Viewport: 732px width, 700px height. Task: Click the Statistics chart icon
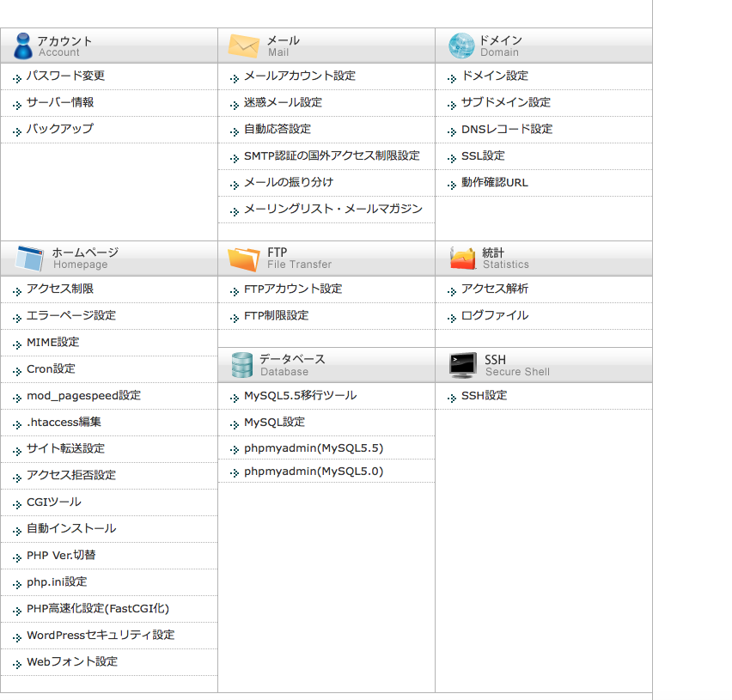[462, 259]
